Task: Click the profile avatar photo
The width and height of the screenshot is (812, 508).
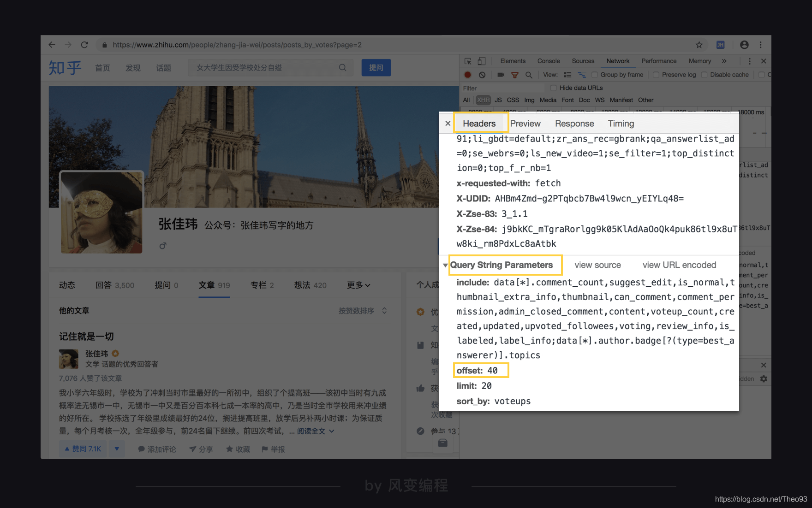Action: pyautogui.click(x=101, y=213)
